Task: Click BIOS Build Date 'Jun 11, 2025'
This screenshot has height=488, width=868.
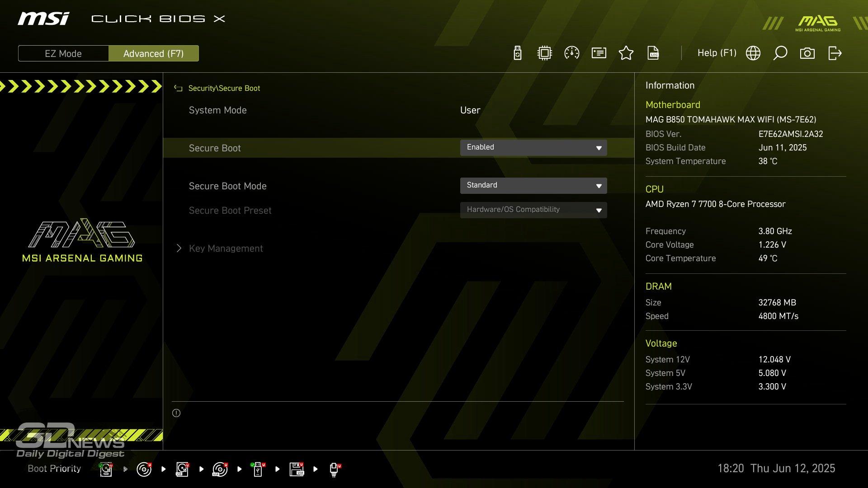Action: (x=783, y=148)
